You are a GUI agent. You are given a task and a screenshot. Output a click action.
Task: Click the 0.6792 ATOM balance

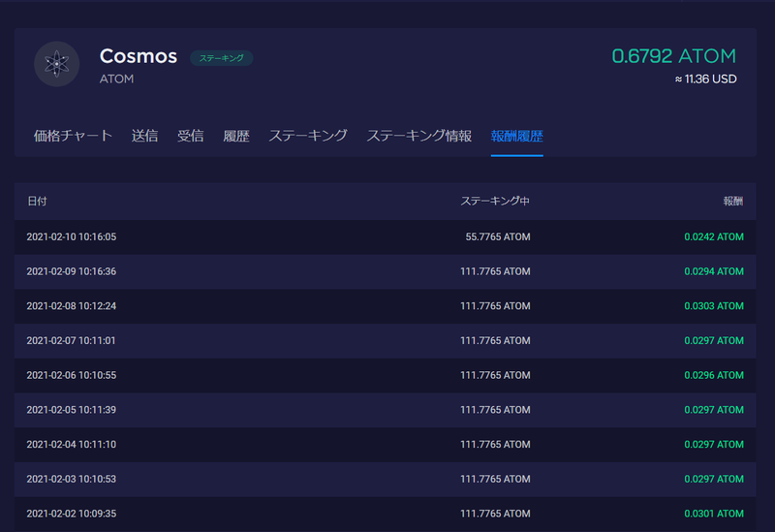674,56
